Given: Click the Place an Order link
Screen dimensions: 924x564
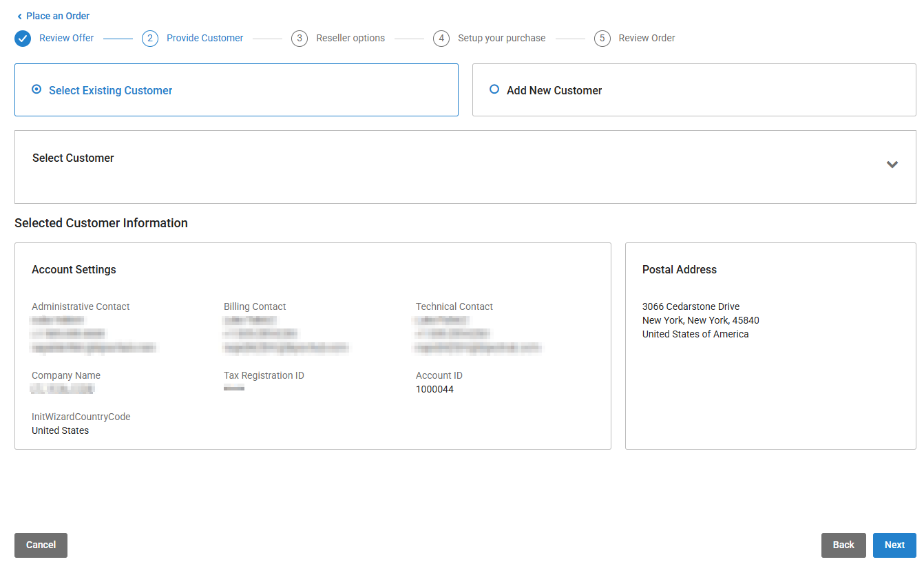Looking at the screenshot, I should click(58, 17).
